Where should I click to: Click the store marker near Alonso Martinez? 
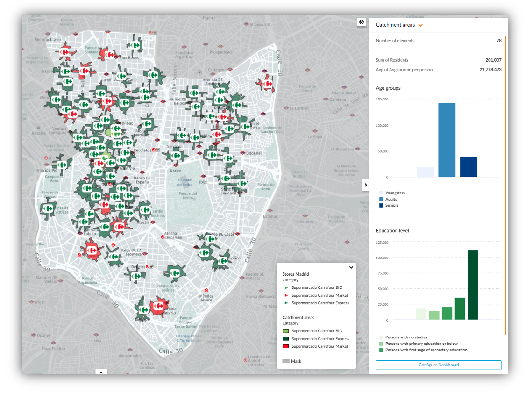click(x=148, y=123)
